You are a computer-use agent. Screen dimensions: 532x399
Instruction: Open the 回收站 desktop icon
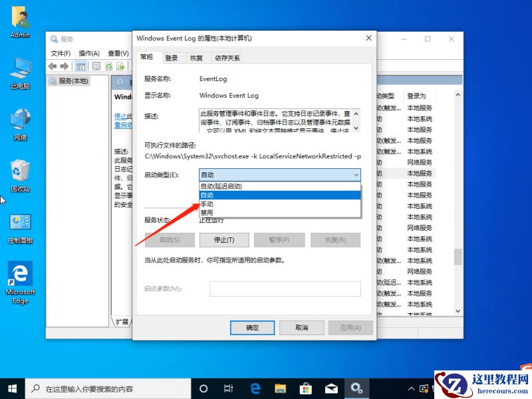coord(19,172)
